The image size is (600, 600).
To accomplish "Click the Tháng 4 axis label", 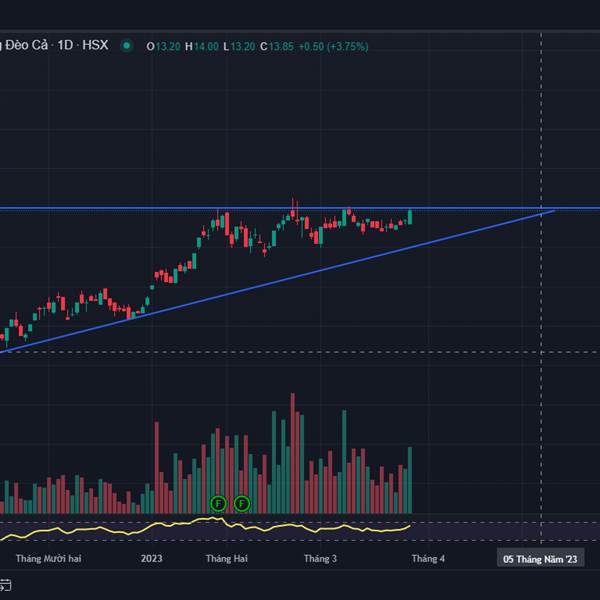I will tap(428, 559).
